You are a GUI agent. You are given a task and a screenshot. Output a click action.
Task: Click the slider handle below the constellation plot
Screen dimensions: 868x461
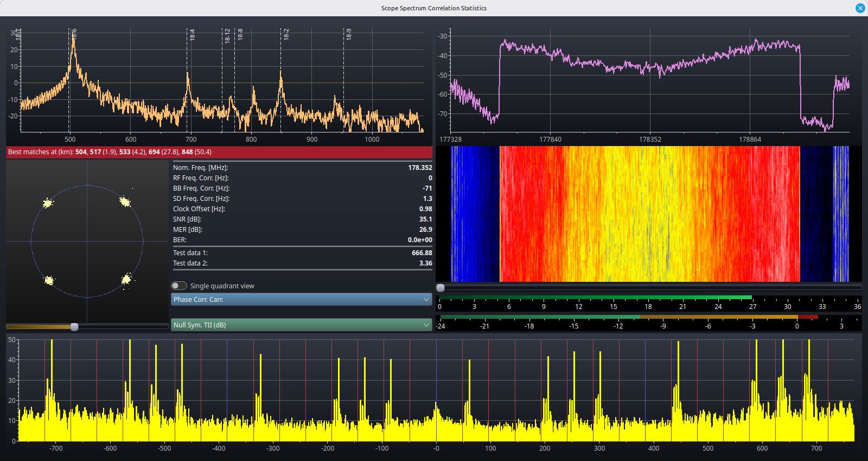74,326
